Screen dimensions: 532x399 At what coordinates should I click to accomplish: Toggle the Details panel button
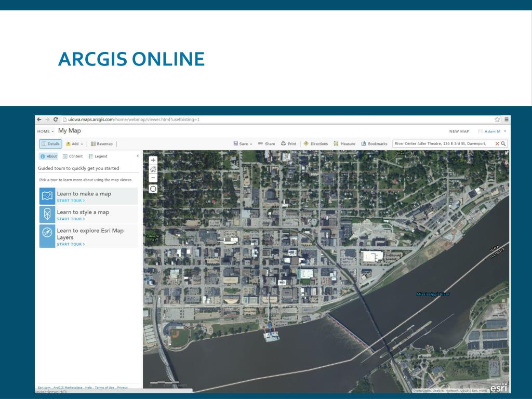[50, 144]
